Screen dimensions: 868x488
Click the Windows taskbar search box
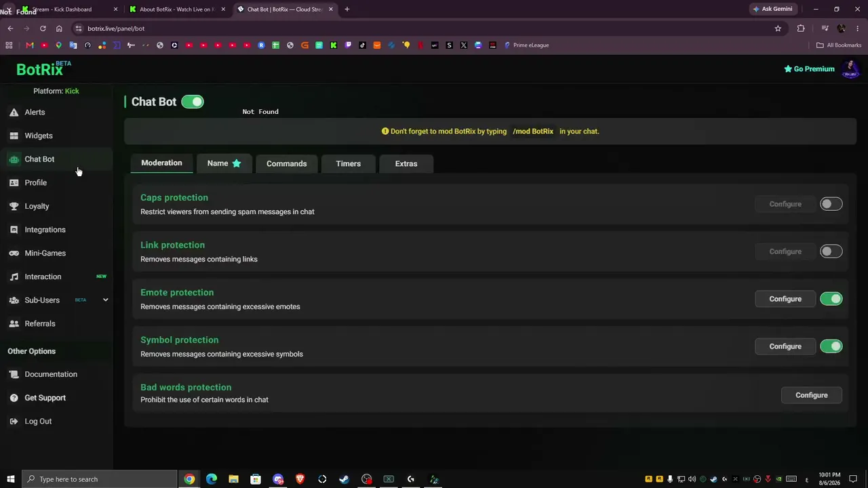click(99, 479)
